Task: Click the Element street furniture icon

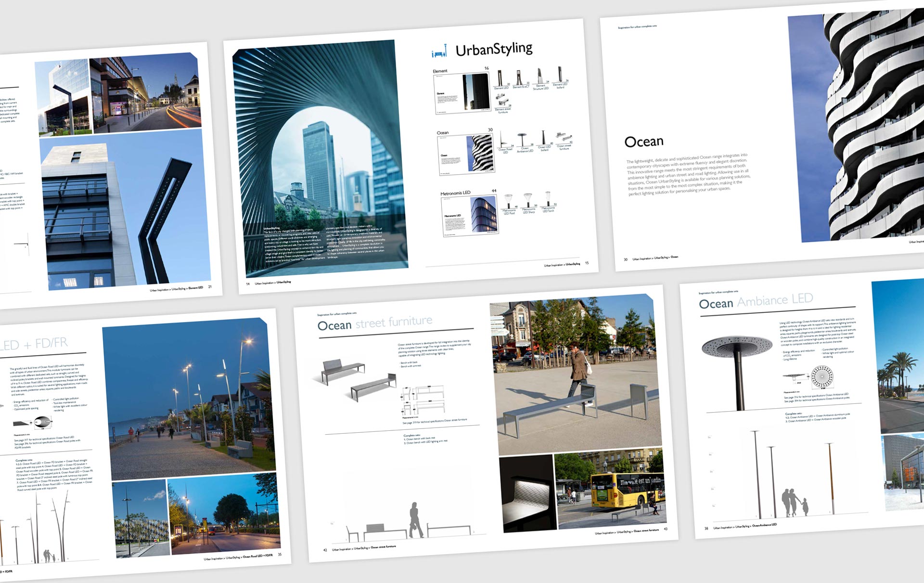Action: [502, 100]
